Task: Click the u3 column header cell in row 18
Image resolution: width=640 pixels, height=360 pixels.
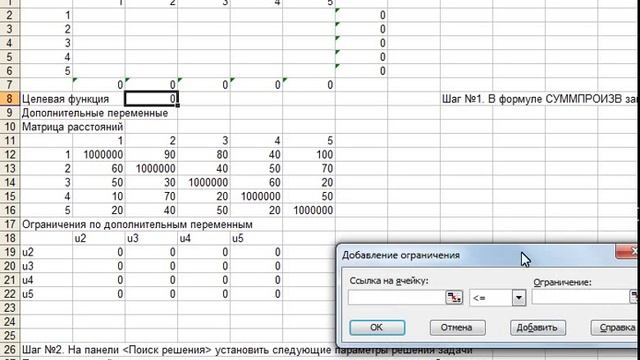Action: pos(151,238)
